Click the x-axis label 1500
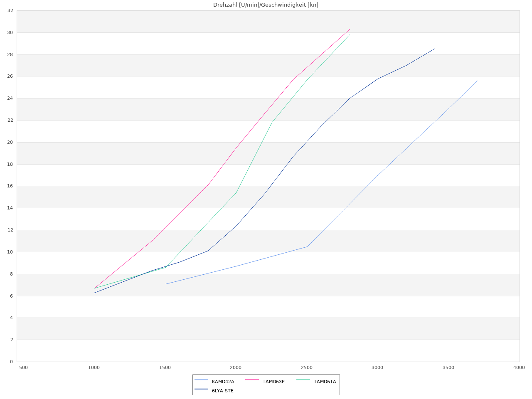Viewport: 532px width, 399px height. (165, 367)
